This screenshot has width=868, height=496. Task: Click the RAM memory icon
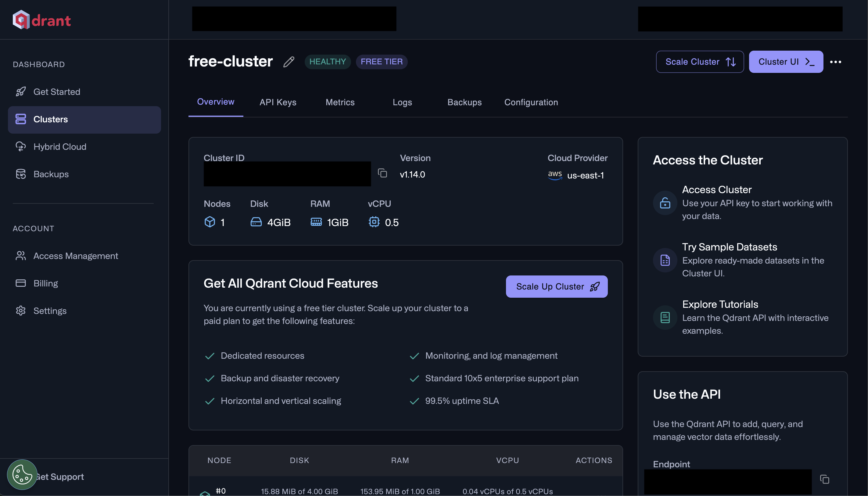[x=316, y=222]
